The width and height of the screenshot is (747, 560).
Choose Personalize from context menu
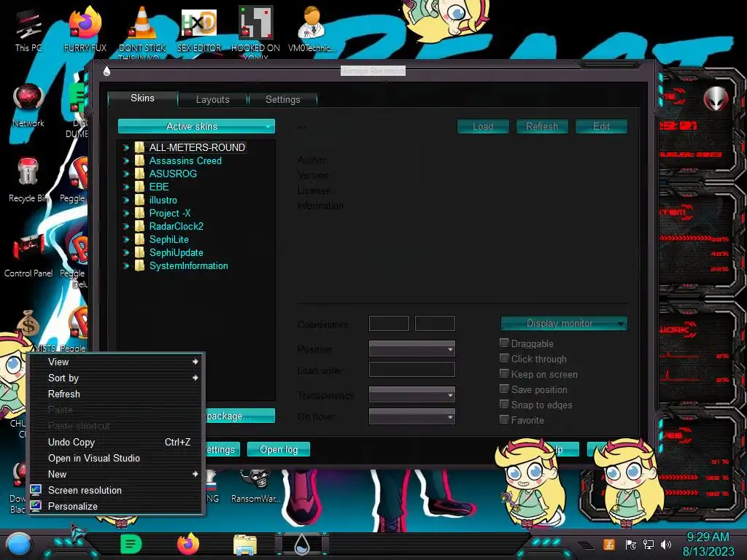(x=117, y=507)
